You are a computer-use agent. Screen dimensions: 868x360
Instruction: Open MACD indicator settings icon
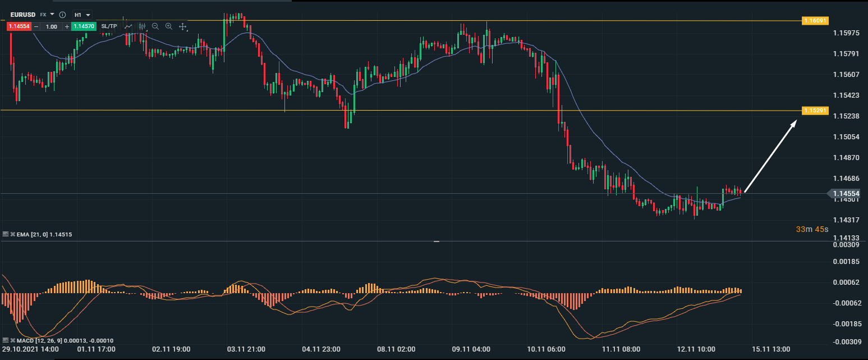point(6,340)
